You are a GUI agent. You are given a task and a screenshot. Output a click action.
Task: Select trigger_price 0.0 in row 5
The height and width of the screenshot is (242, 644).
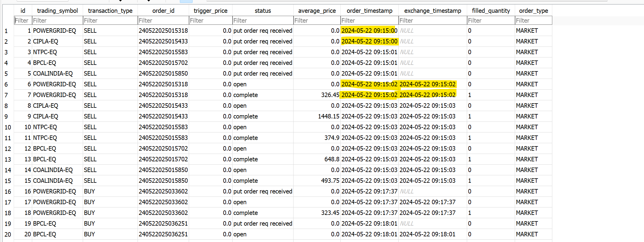click(210, 74)
